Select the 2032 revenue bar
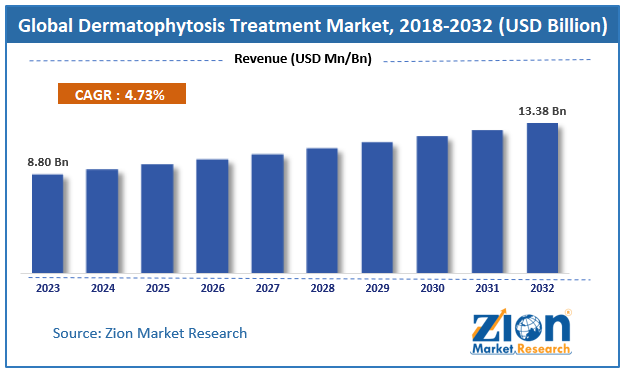The image size is (624, 374). pos(542,198)
